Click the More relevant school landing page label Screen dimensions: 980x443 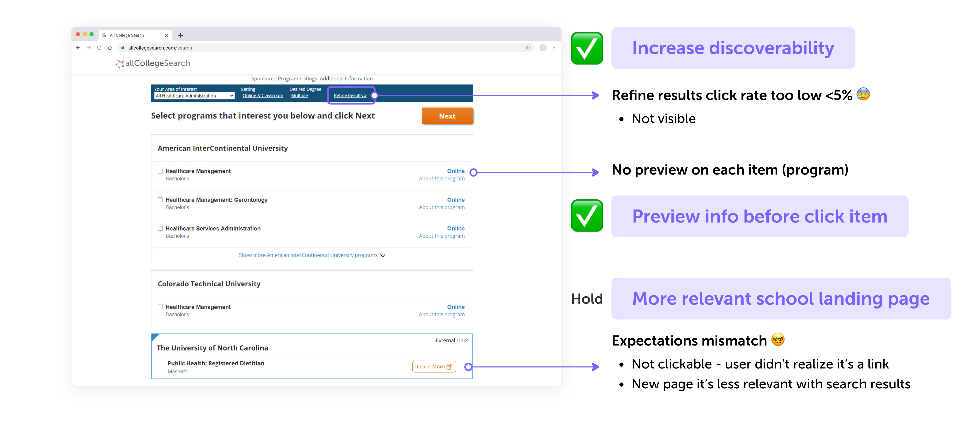point(781,299)
